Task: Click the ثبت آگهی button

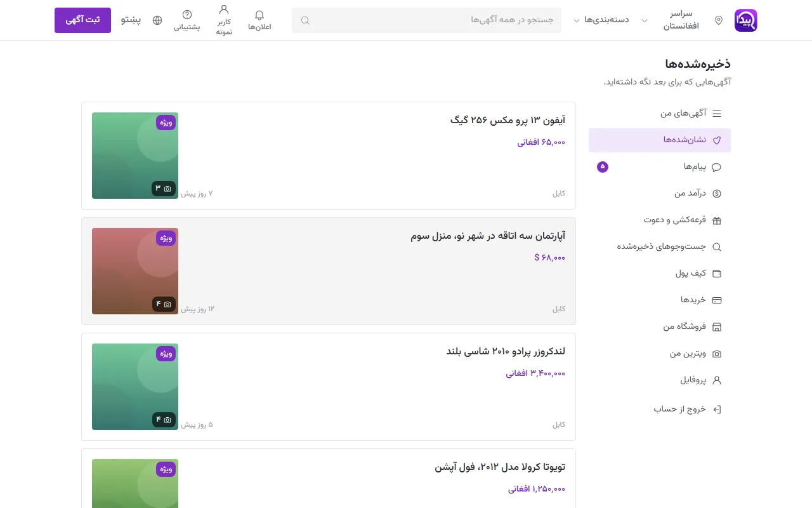Action: 82,20
